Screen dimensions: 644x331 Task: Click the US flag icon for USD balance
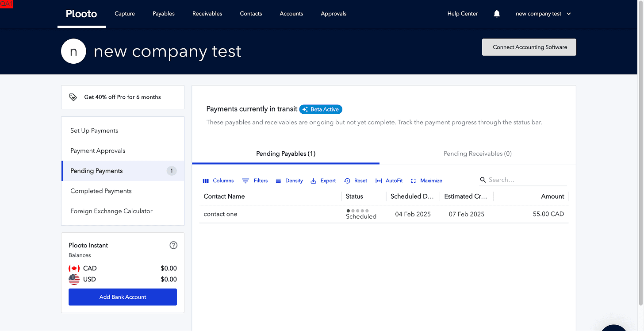coord(74,279)
